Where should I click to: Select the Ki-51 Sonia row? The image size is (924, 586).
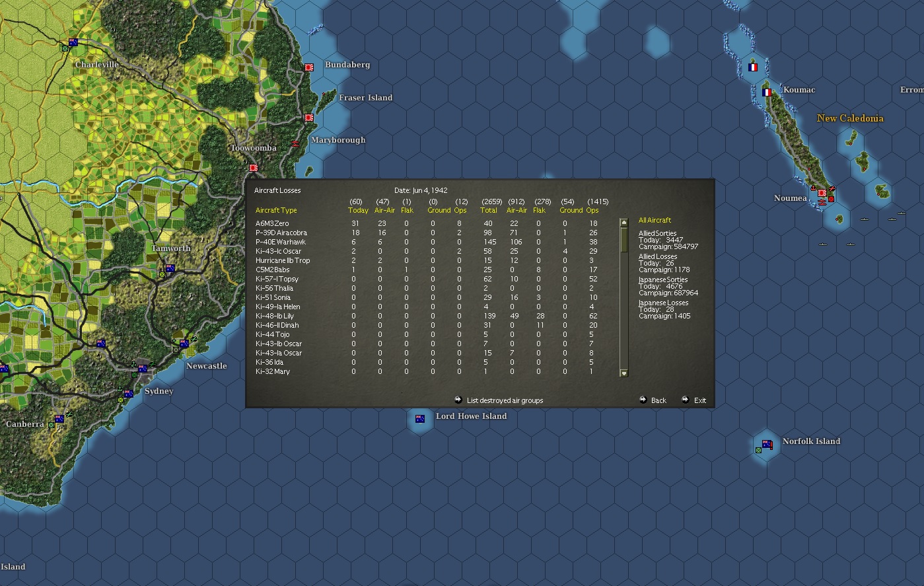(427, 297)
